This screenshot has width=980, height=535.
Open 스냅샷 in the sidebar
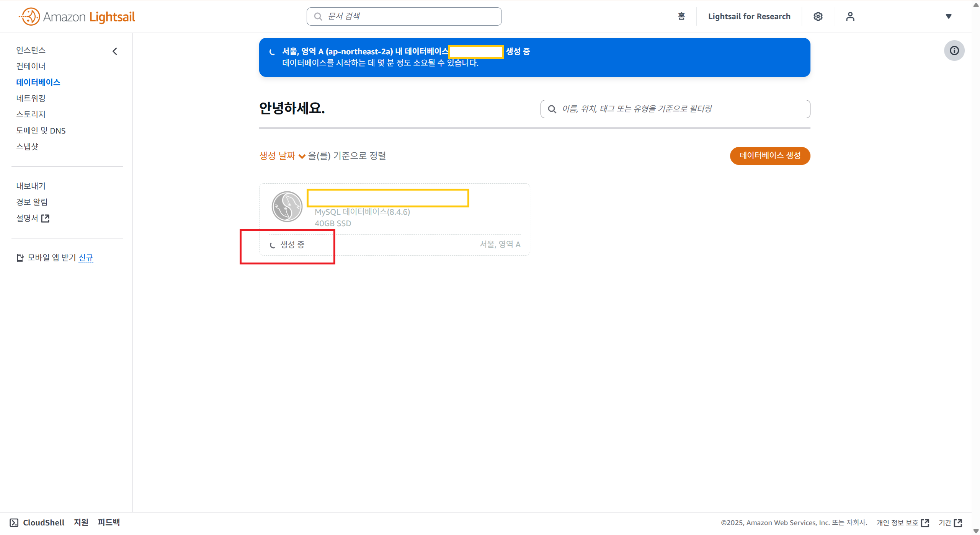27,147
